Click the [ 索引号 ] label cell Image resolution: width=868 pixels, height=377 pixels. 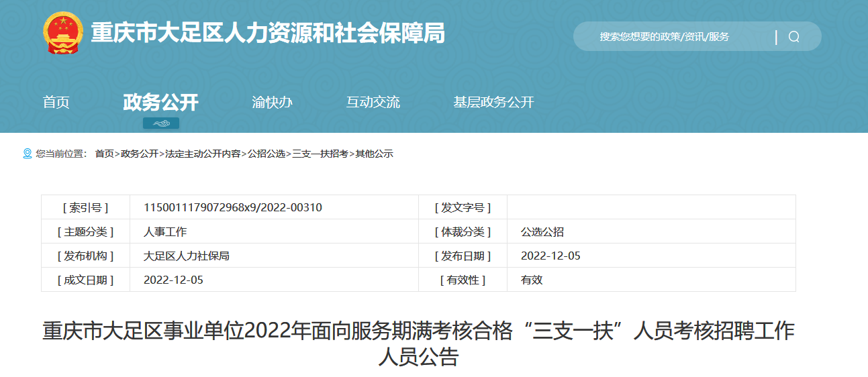(x=86, y=207)
